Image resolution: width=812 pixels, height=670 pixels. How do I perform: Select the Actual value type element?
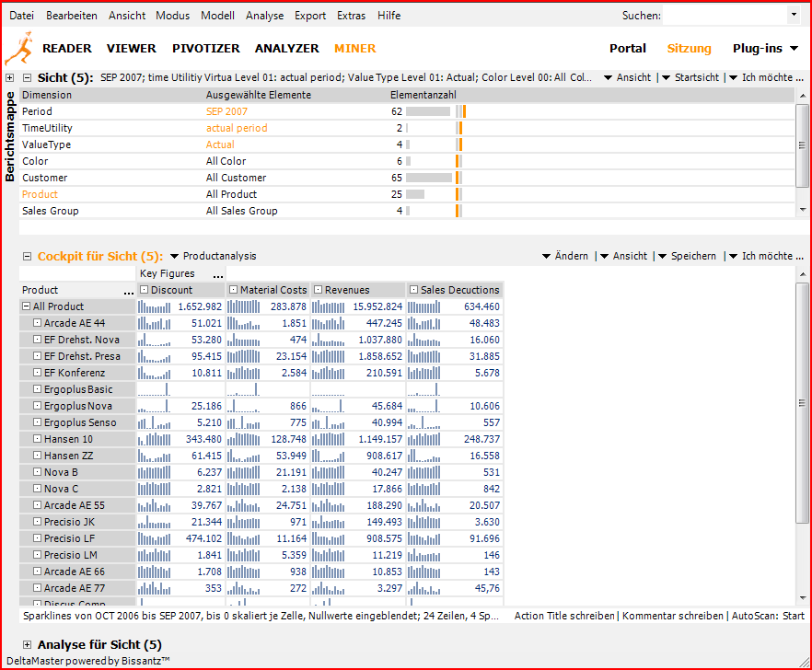pos(220,144)
